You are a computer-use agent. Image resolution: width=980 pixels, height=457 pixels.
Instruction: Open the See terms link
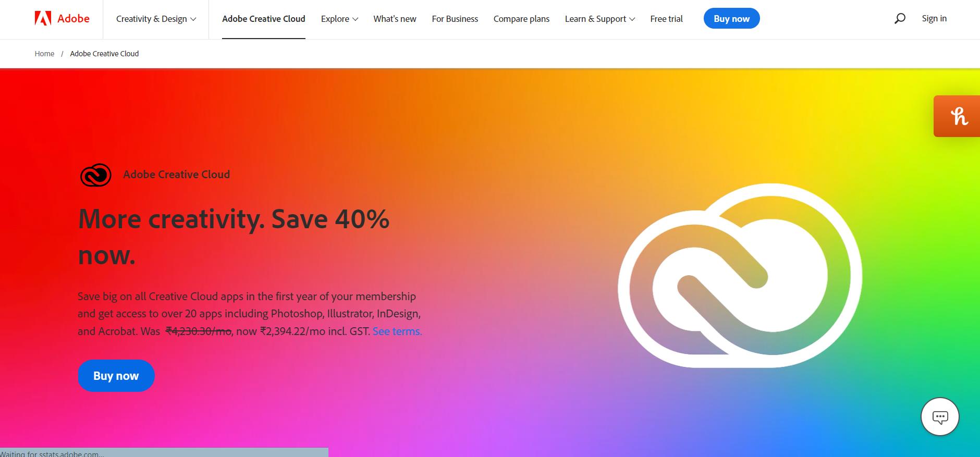click(x=397, y=331)
